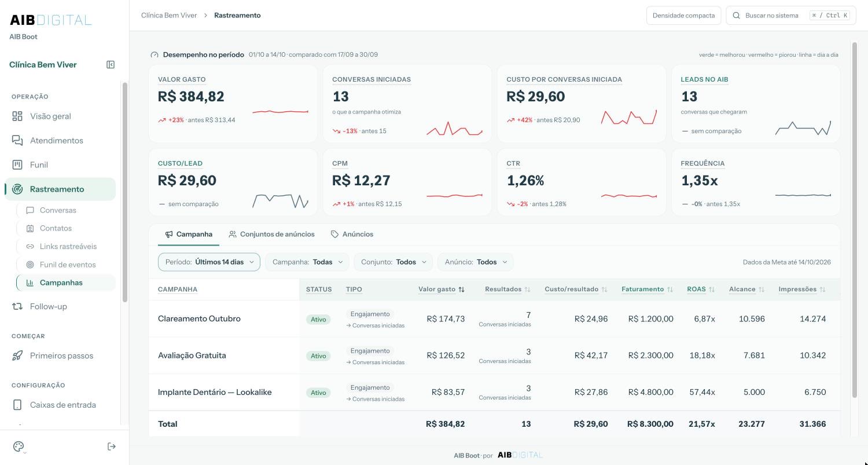This screenshot has height=465, width=868.
Task: Open the Campanhas sub-item
Action: [x=66, y=283]
